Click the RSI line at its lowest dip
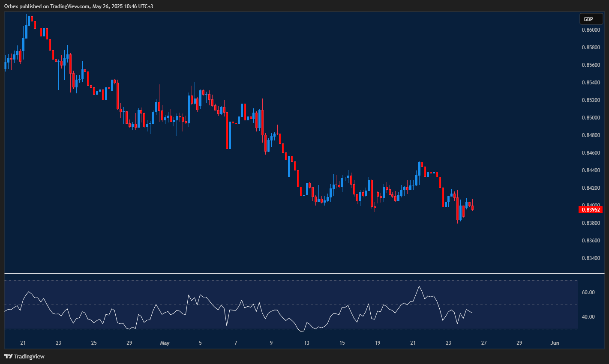This screenshot has height=364, width=609. coord(300,331)
